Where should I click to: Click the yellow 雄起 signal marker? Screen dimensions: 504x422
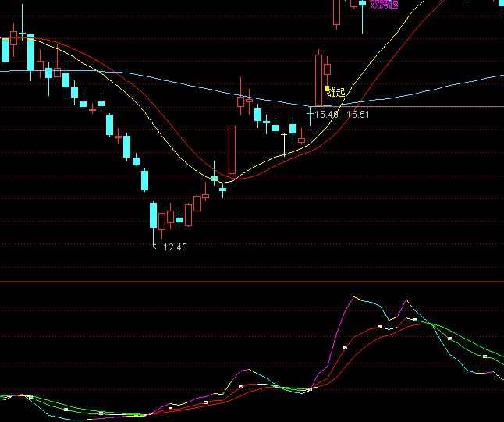pos(335,92)
